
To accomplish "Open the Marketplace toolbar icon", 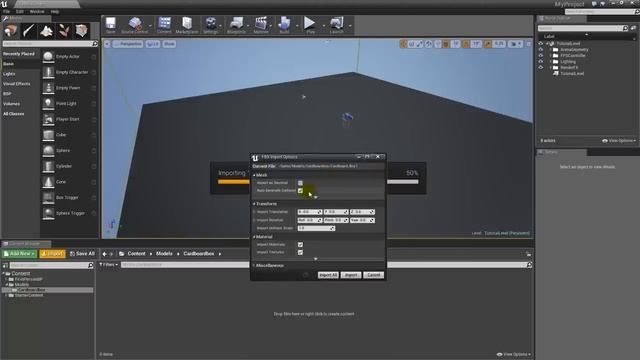I will click(187, 25).
